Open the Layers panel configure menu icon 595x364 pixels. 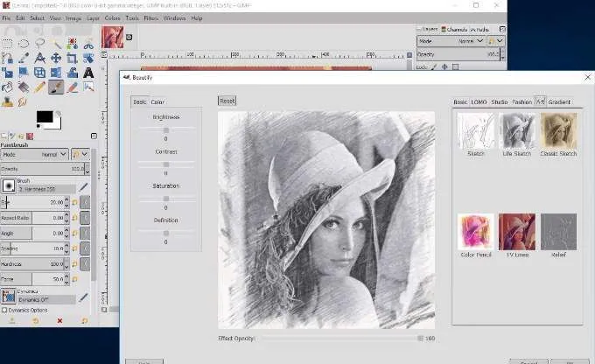coord(502,29)
